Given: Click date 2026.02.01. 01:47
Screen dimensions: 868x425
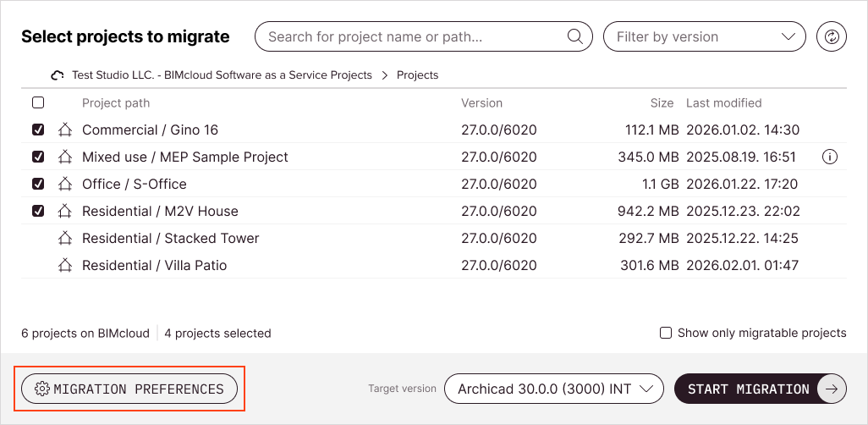Looking at the screenshot, I should (742, 266).
